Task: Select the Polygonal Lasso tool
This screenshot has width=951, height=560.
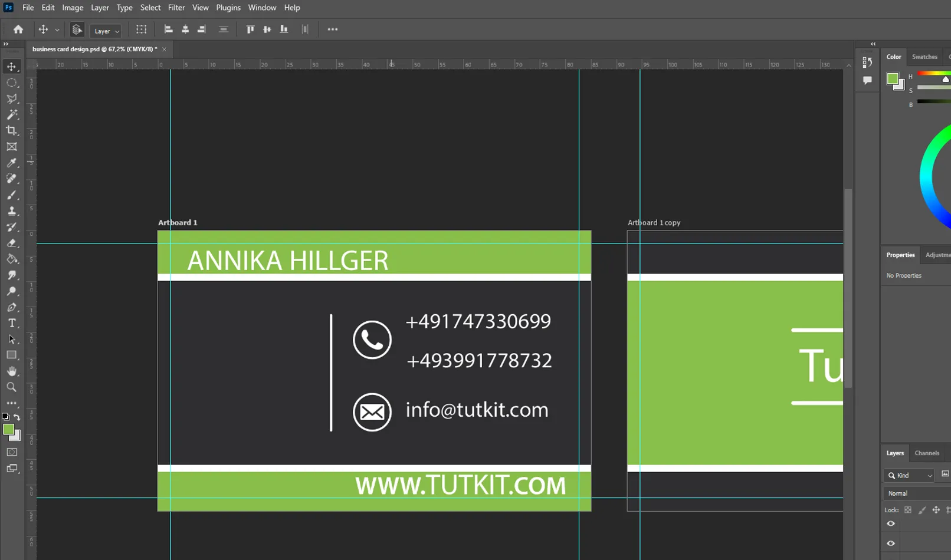Action: 12,98
